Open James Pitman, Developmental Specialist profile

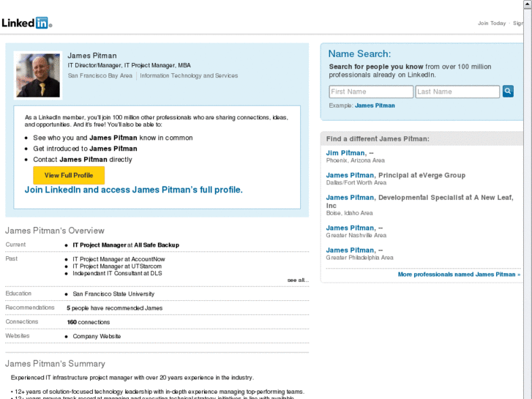coord(350,197)
